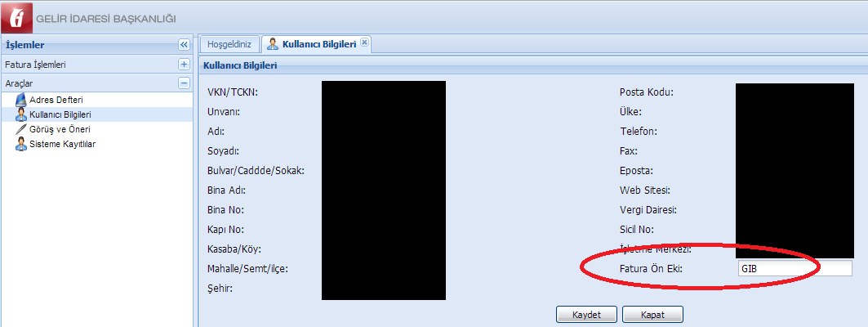Click the Fatura İşlemleri panel header
Viewport: 868px width, 327px height.
coord(96,65)
